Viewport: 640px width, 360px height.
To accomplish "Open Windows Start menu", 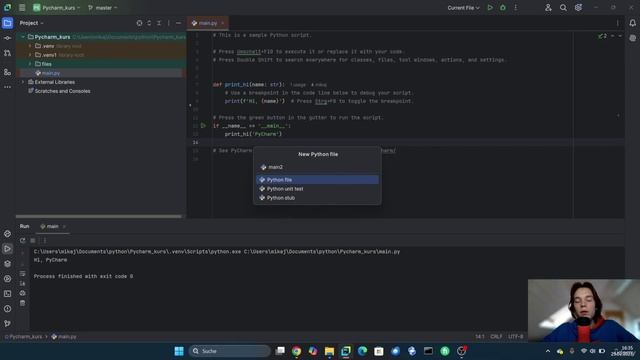I will (x=179, y=351).
